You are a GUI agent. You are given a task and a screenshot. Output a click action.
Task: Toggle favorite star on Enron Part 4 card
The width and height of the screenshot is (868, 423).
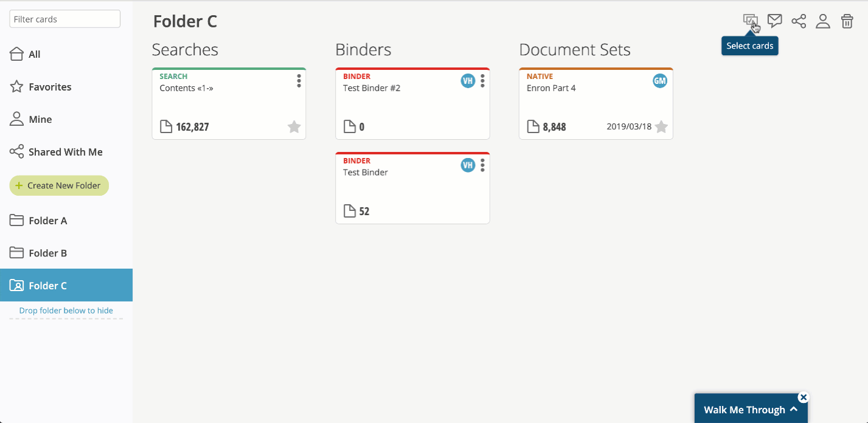tap(661, 126)
